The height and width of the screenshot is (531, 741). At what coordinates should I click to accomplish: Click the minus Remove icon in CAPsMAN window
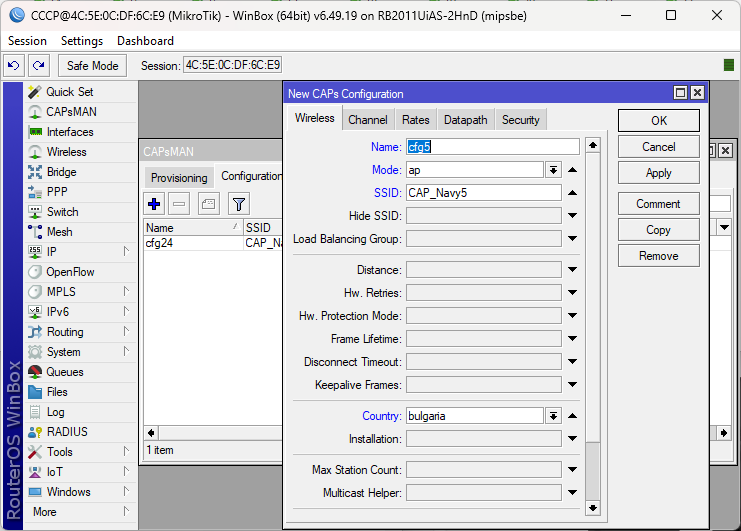(179, 204)
